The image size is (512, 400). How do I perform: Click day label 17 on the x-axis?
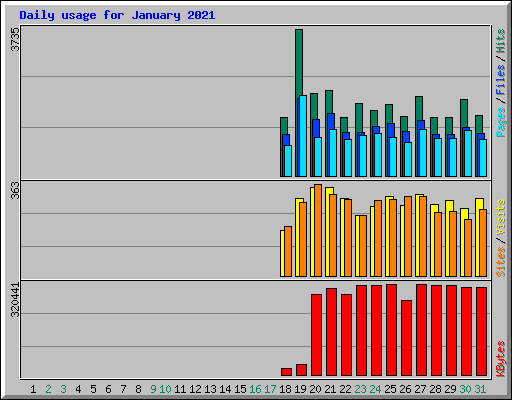270,389
